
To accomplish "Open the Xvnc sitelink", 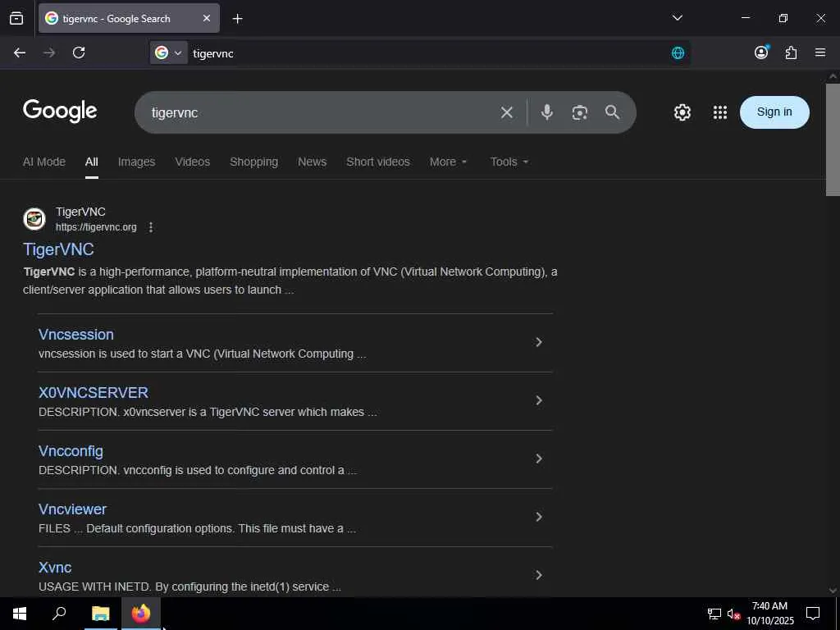I will coord(55,568).
